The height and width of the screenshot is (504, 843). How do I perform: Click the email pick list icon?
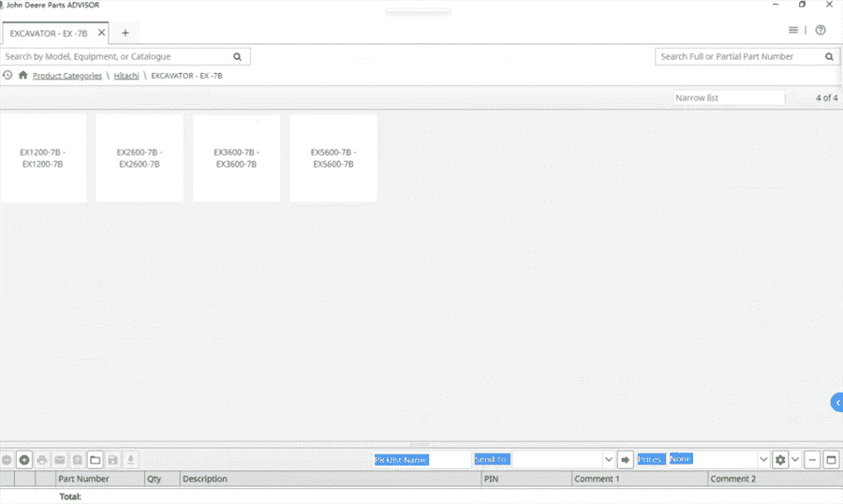pos(60,460)
